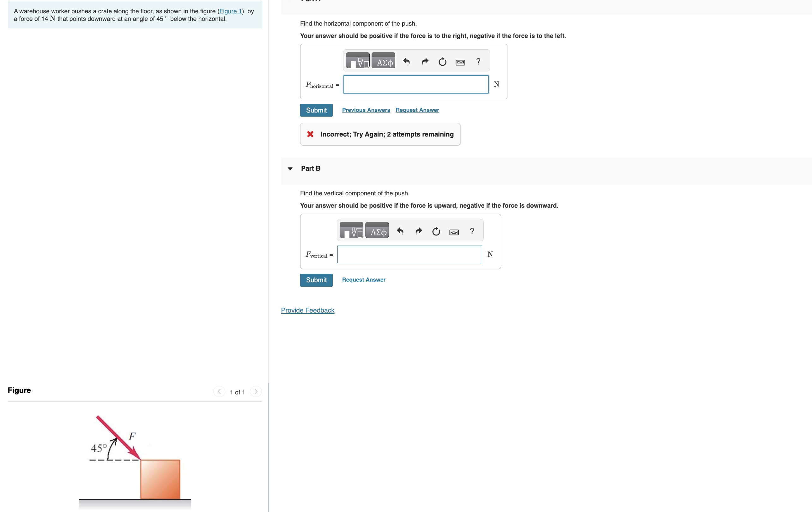This screenshot has height=512, width=812.
Task: Open help question mark in Part A
Action: [478, 61]
